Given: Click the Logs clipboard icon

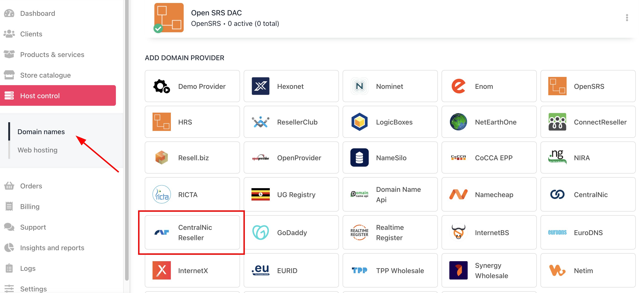Looking at the screenshot, I should click(x=9, y=268).
